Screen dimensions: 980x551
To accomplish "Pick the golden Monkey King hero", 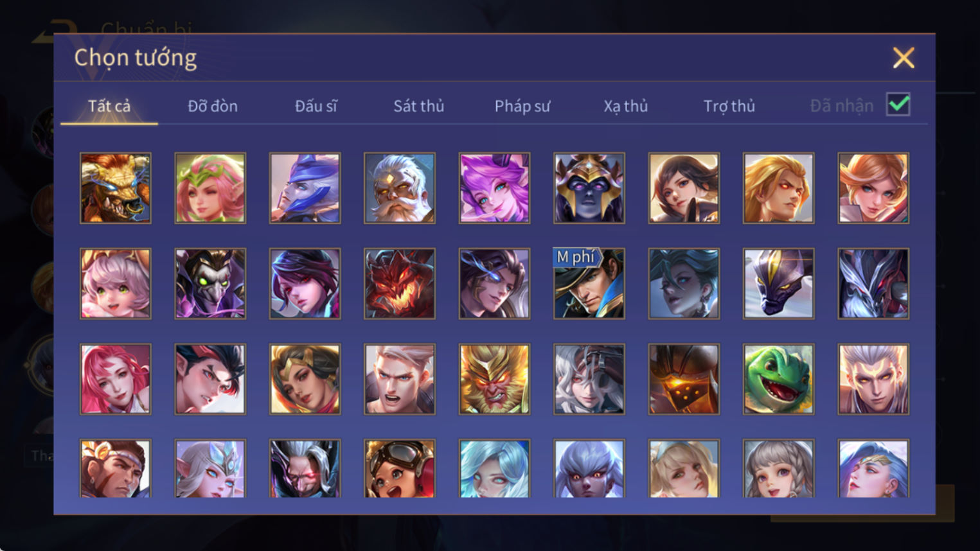I will pos(494,379).
